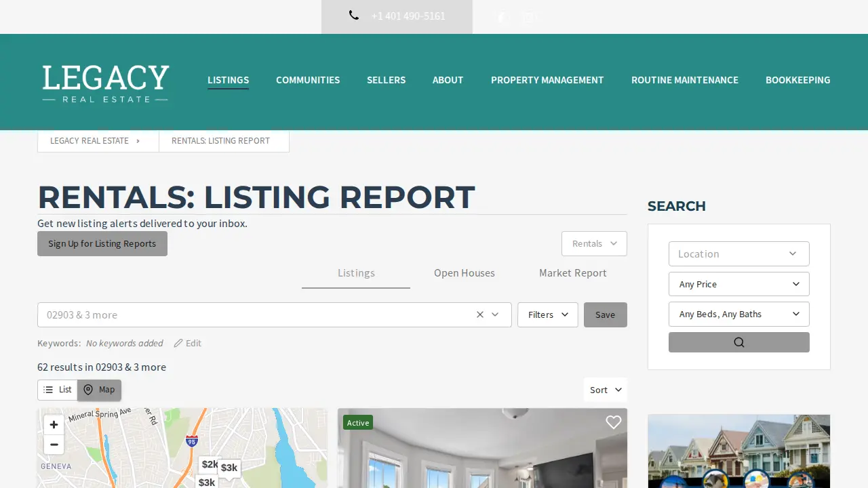This screenshot has width=868, height=488.
Task: Switch to the Market Report tab
Action: point(573,273)
